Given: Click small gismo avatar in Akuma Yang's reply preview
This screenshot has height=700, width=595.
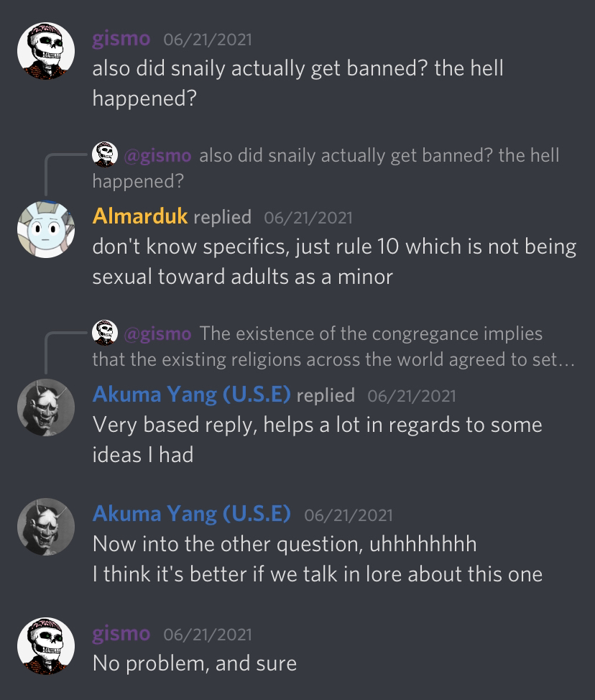Looking at the screenshot, I should 105,333.
